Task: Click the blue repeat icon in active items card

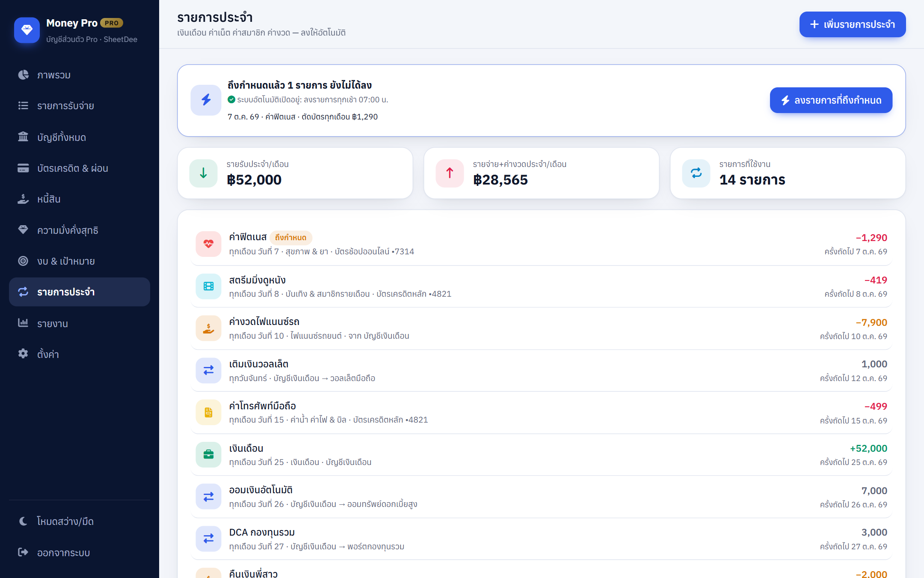Action: coord(696,173)
